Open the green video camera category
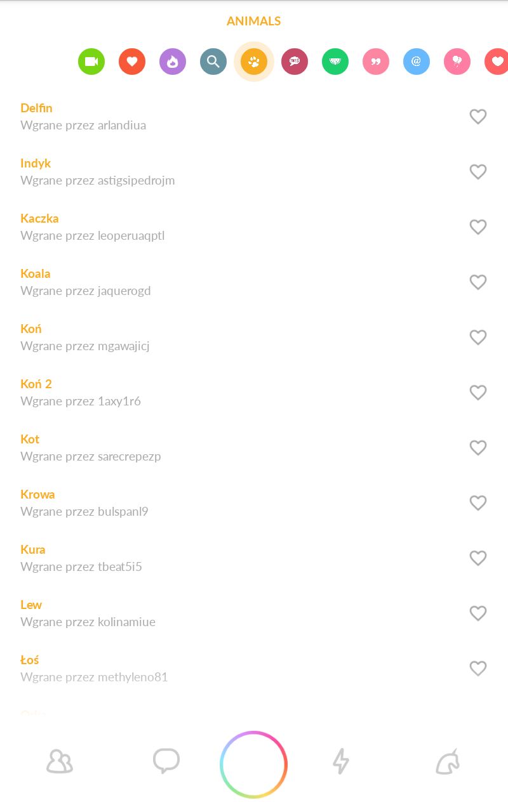This screenshot has width=508, height=812. pos(91,62)
